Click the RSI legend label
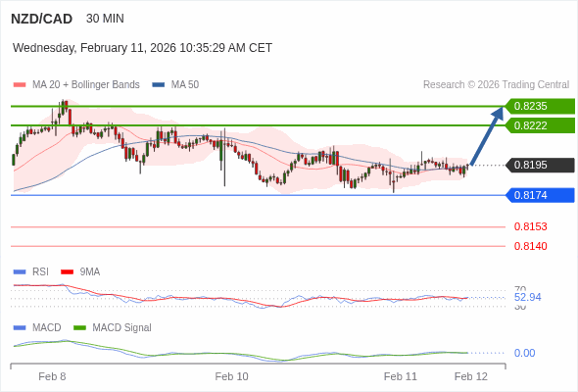Image resolution: width=578 pixels, height=392 pixels. (x=40, y=271)
